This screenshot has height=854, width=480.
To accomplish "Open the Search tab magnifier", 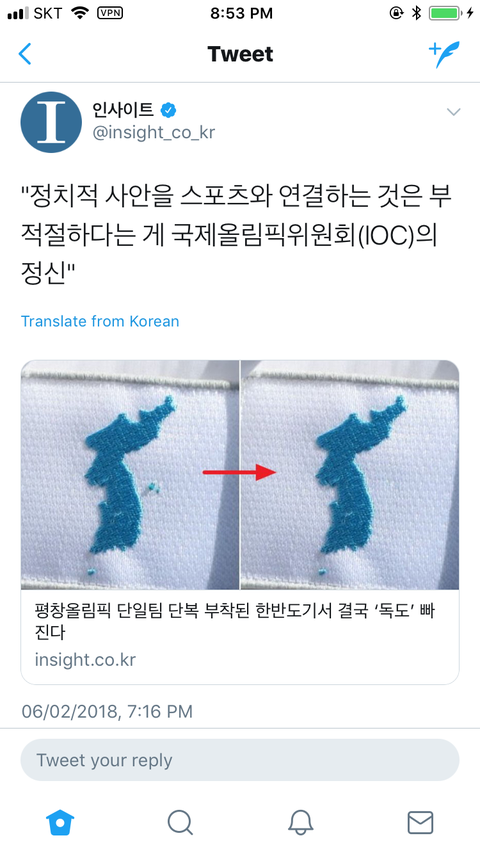I will [180, 822].
